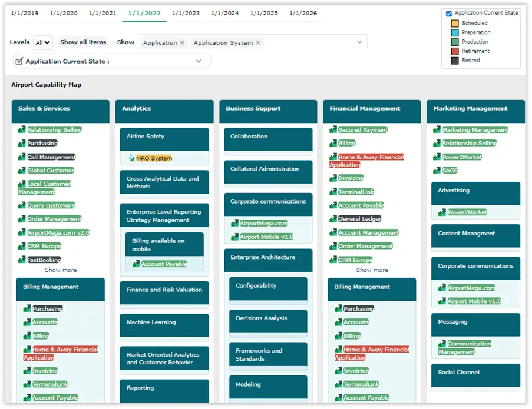532x409 pixels.
Task: Click the SAGE application icon
Action: point(437,170)
